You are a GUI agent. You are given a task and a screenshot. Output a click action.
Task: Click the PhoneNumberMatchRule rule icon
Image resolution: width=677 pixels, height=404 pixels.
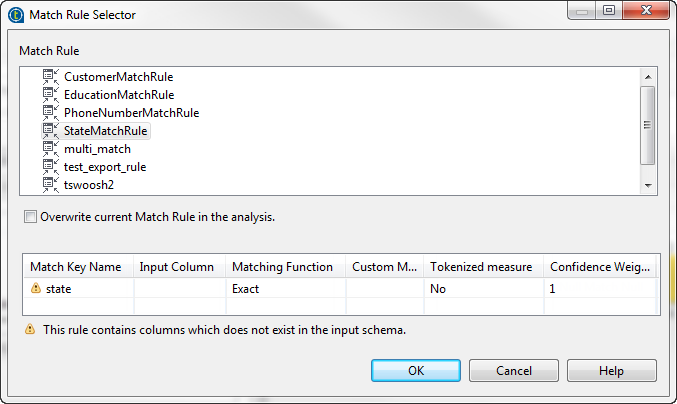51,112
